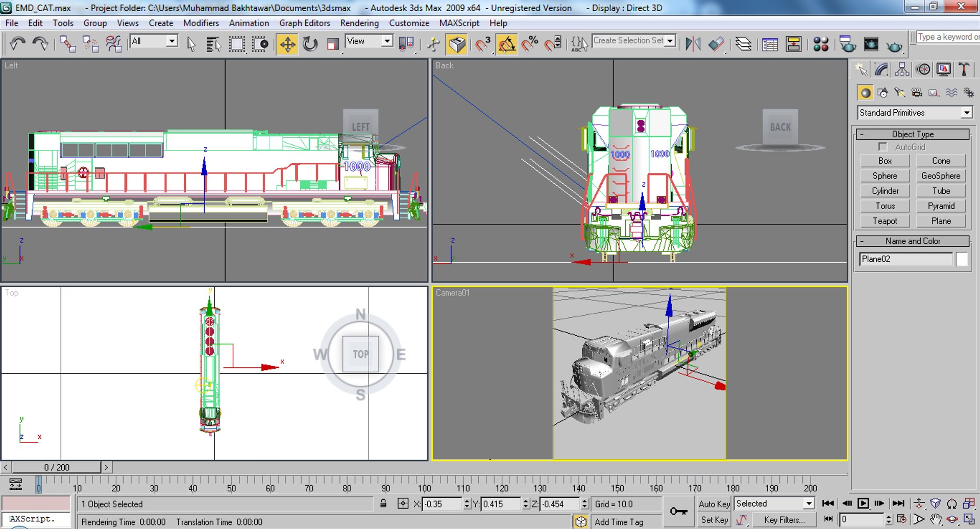The image size is (980, 529).
Task: Activate the Select and Uniform Scale tool
Action: 333,44
